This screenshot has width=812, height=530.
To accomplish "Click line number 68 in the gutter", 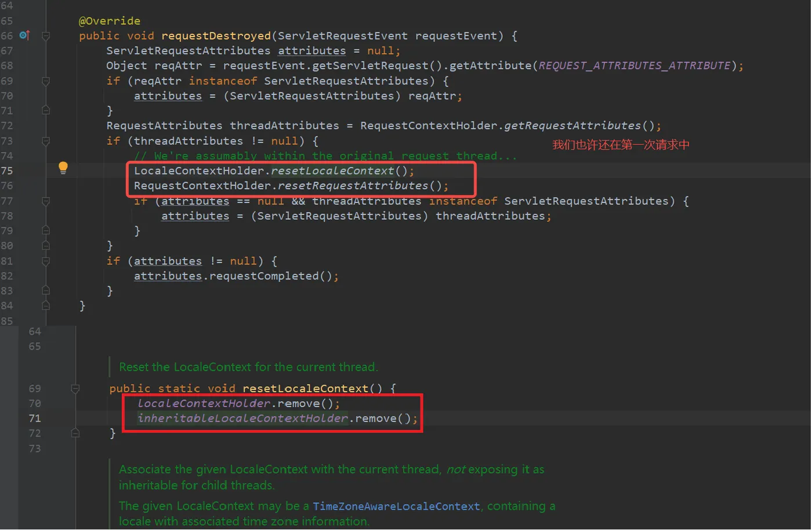I will pos(7,66).
